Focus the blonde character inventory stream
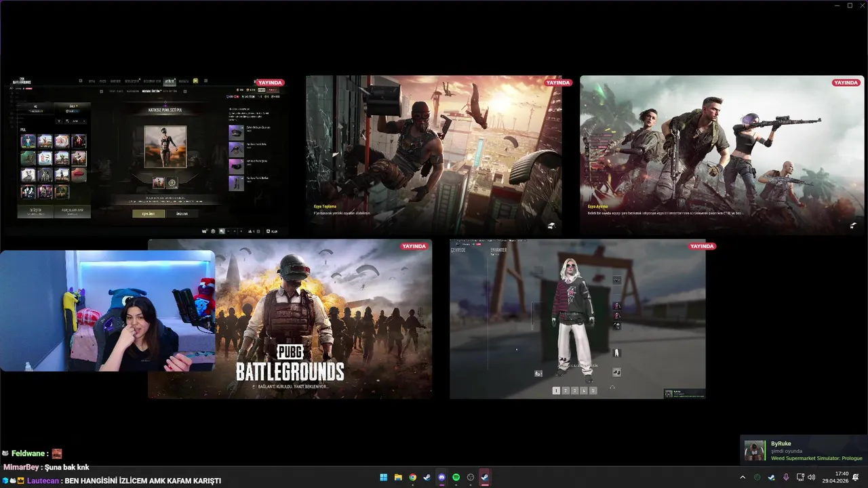The image size is (868, 488). coord(578,319)
